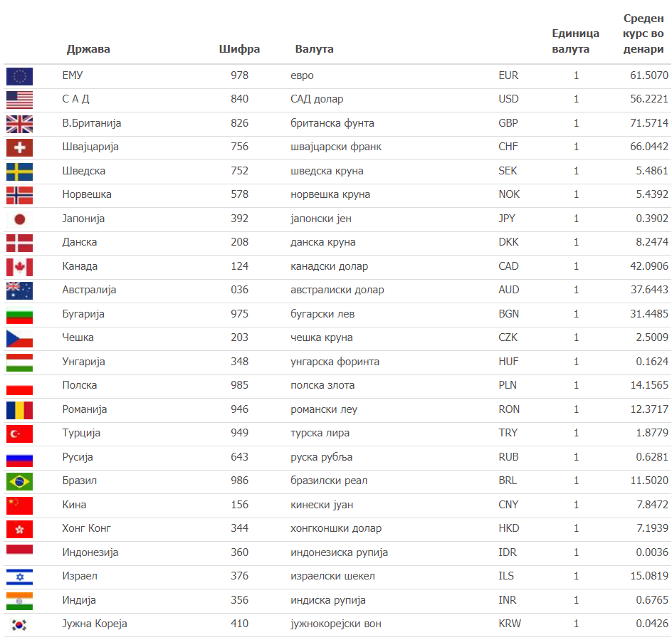The width and height of the screenshot is (672, 640).
Task: Click the South Korean flag icon
Action: [19, 624]
